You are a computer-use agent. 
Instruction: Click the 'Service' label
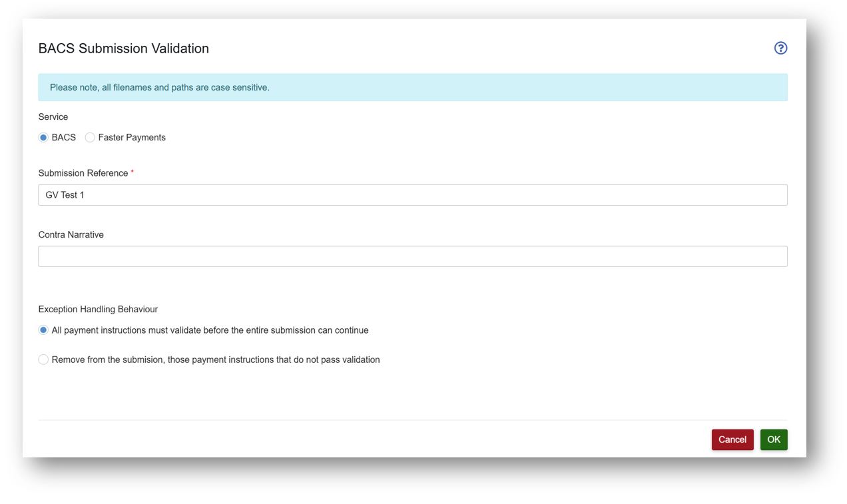click(53, 117)
